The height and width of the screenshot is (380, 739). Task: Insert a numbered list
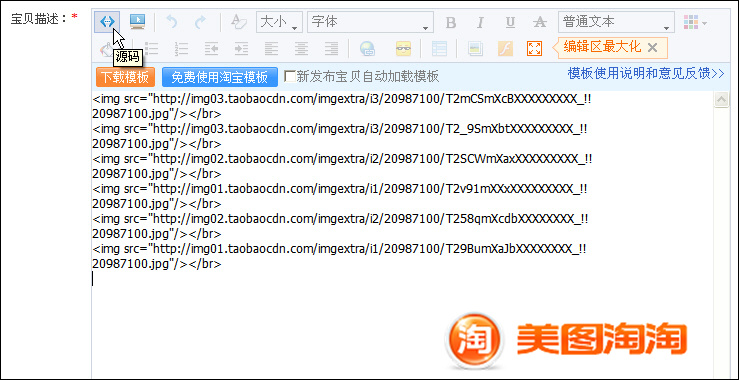click(181, 49)
